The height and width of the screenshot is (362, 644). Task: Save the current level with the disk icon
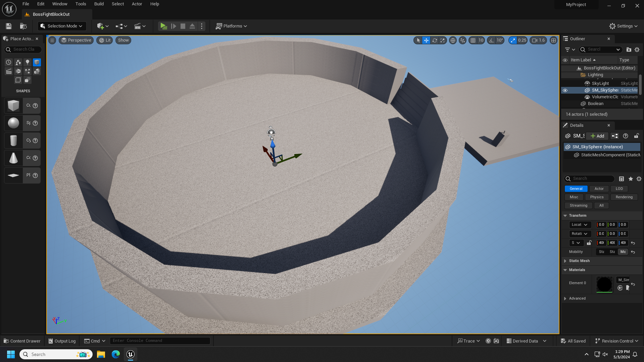[9, 26]
